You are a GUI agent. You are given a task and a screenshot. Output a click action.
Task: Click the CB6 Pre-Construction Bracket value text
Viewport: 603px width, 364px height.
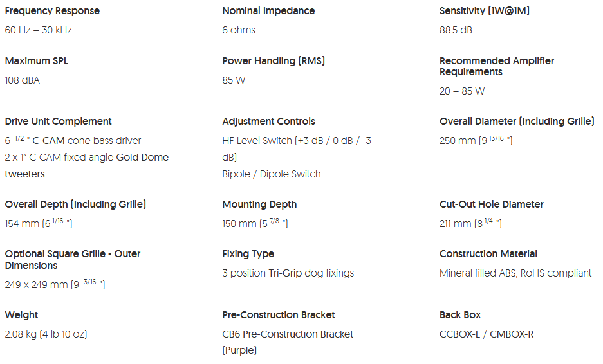tap(288, 334)
